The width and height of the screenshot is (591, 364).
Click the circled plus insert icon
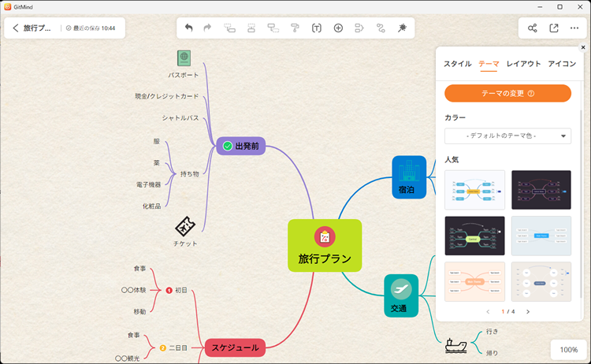[338, 28]
